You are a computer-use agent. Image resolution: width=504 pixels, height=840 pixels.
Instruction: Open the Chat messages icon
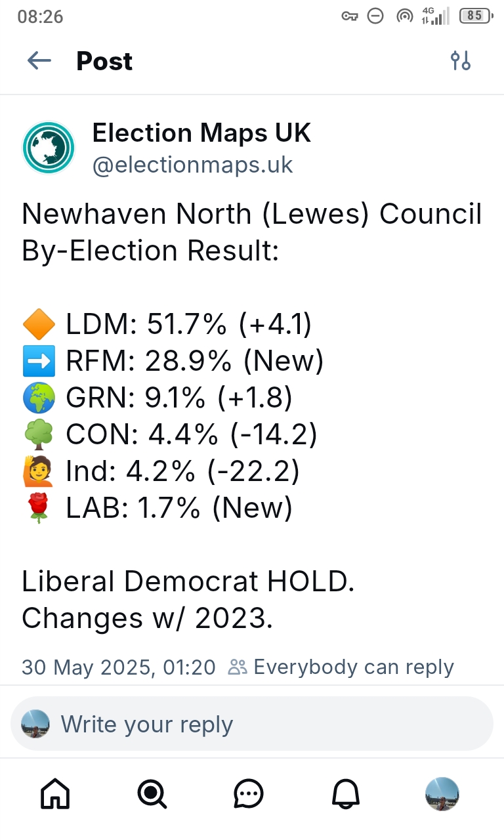[249, 795]
